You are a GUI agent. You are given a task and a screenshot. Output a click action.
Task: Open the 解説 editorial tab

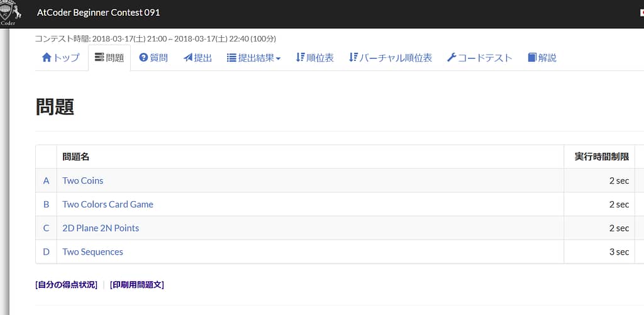[x=542, y=57]
